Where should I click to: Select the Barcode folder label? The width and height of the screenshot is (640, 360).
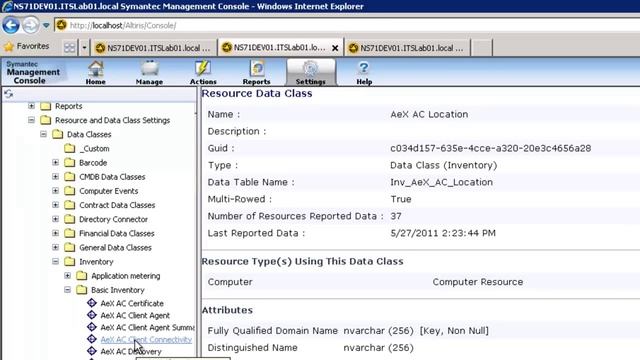coord(93,162)
